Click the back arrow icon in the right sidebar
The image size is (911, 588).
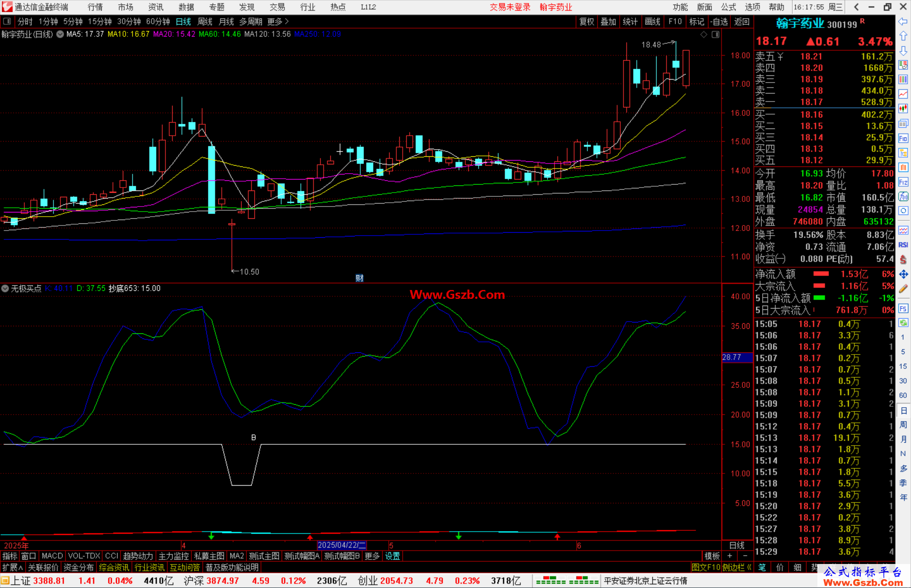pos(903,21)
